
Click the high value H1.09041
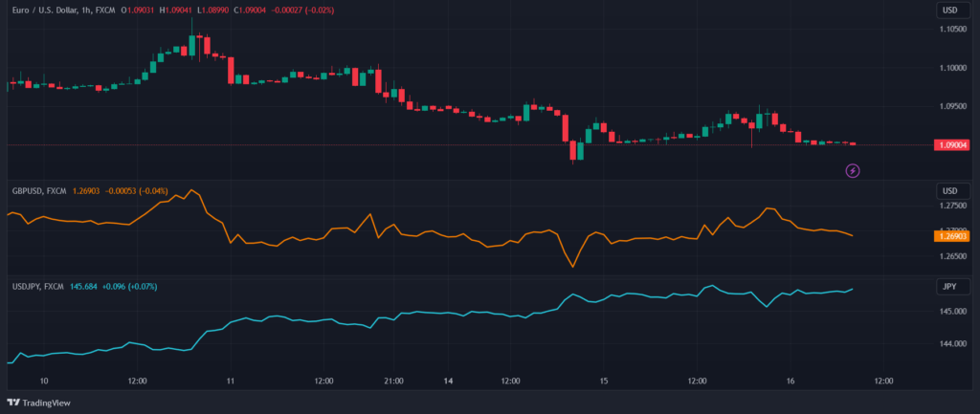(177, 11)
